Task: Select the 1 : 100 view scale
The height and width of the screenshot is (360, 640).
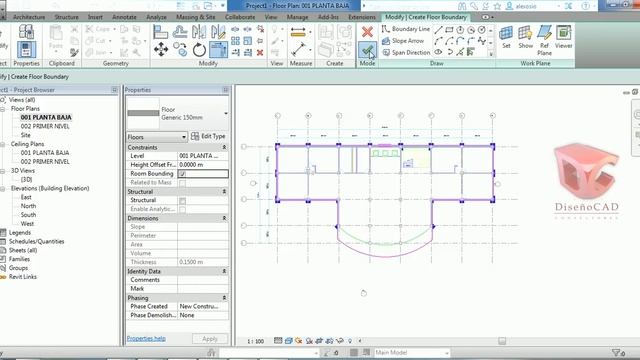Action: point(256,341)
